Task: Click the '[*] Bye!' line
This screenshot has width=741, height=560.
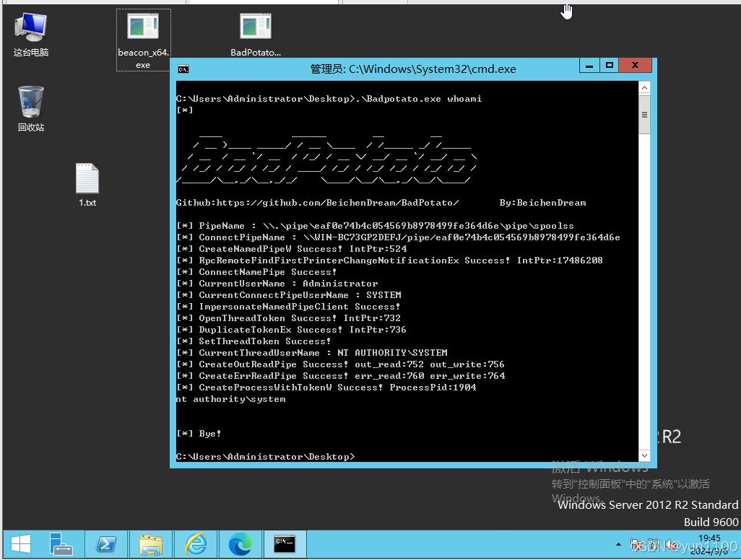Action: (199, 434)
